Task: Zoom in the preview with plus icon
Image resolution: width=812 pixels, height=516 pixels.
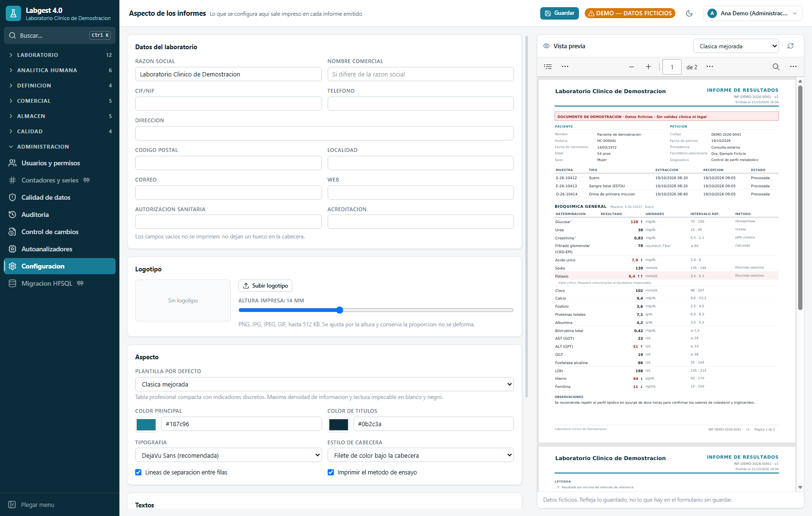Action: coord(648,67)
